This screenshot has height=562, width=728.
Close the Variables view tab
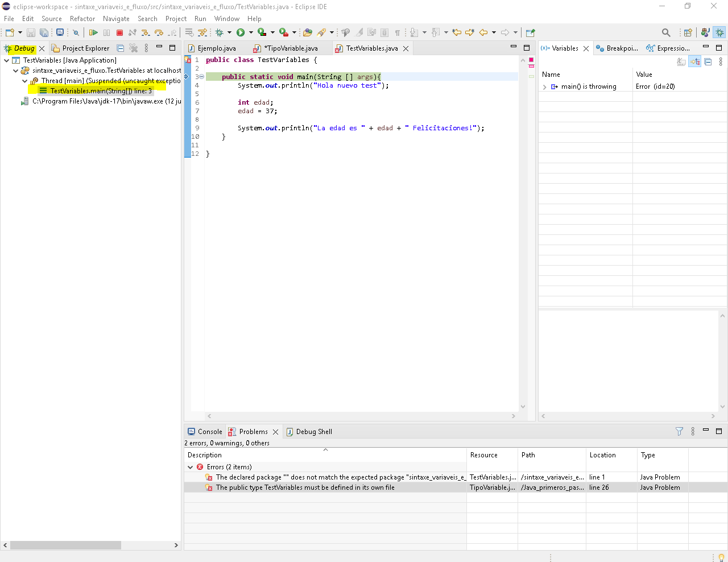pos(586,49)
